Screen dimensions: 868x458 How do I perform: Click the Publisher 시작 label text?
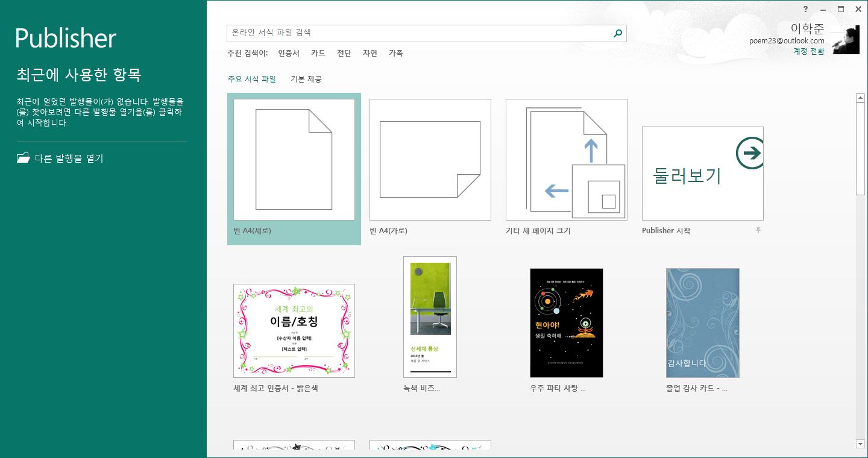click(x=666, y=231)
